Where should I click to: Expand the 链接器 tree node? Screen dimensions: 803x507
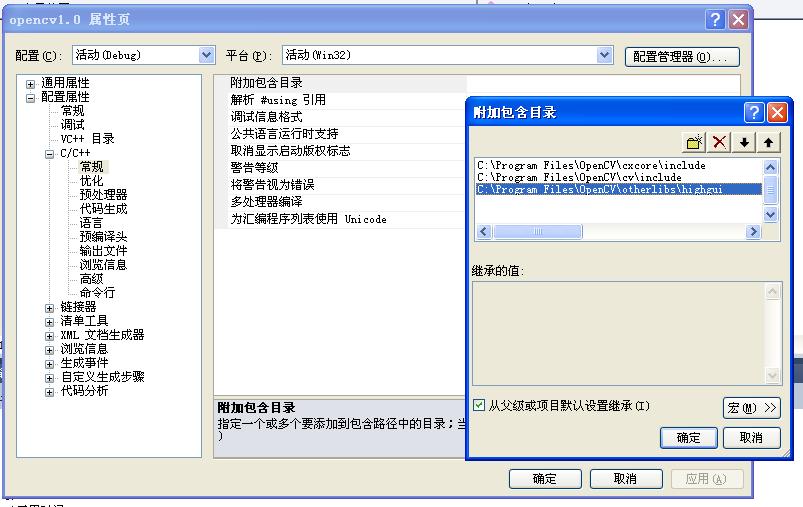click(50, 308)
